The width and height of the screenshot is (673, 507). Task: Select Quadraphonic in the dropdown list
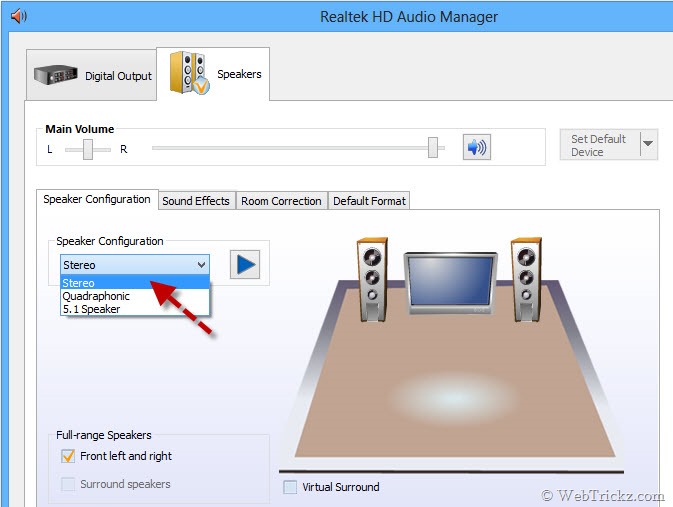tap(135, 296)
